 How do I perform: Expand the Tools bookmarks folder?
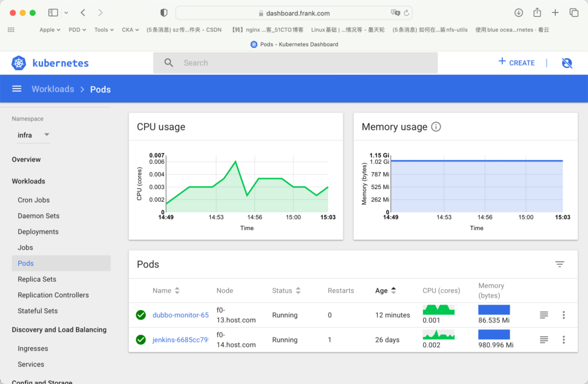pyautogui.click(x=104, y=30)
